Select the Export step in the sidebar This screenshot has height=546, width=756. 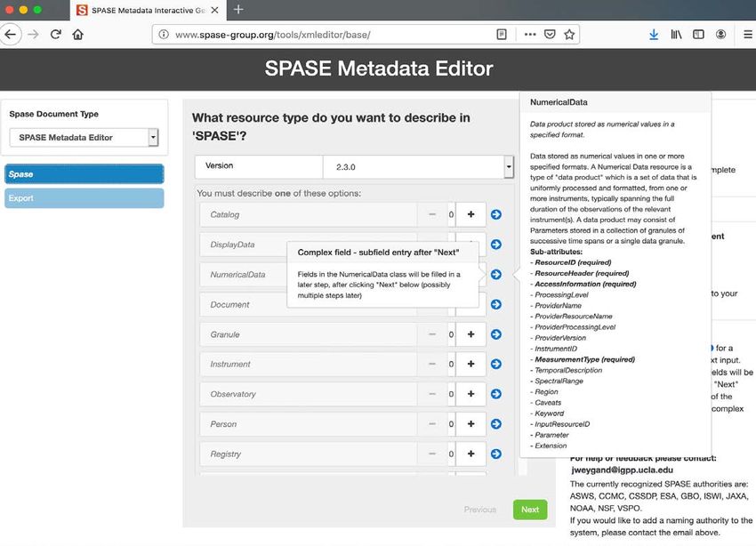(84, 198)
